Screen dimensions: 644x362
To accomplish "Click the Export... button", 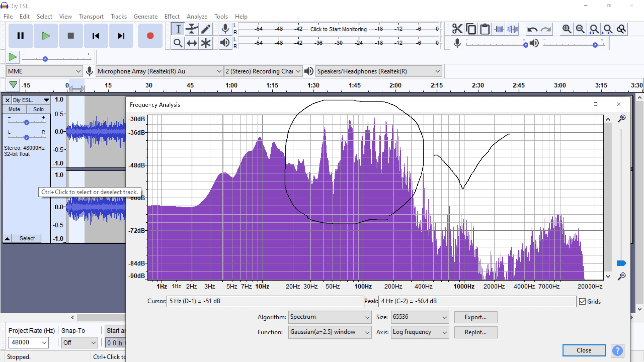I will (x=475, y=317).
